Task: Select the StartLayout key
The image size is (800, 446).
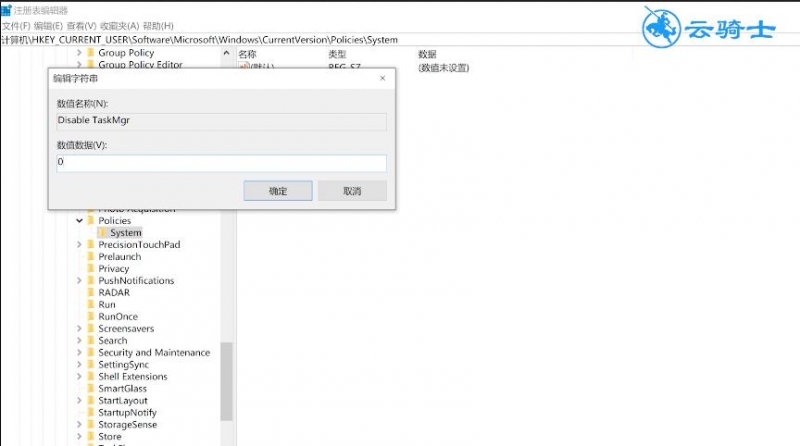Action: tap(123, 401)
